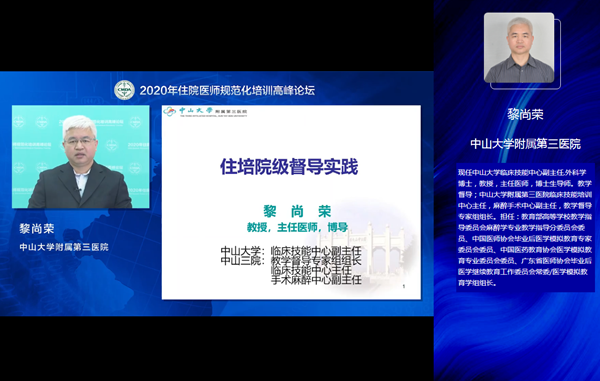Click 附属第三医院 text in the slide header
The width and height of the screenshot is (600, 381).
[x=231, y=111]
